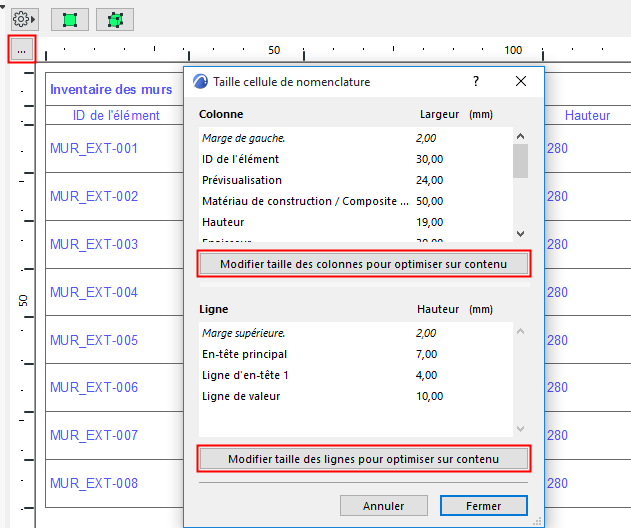Open the gear settings menu in toolbar

pyautogui.click(x=25, y=19)
